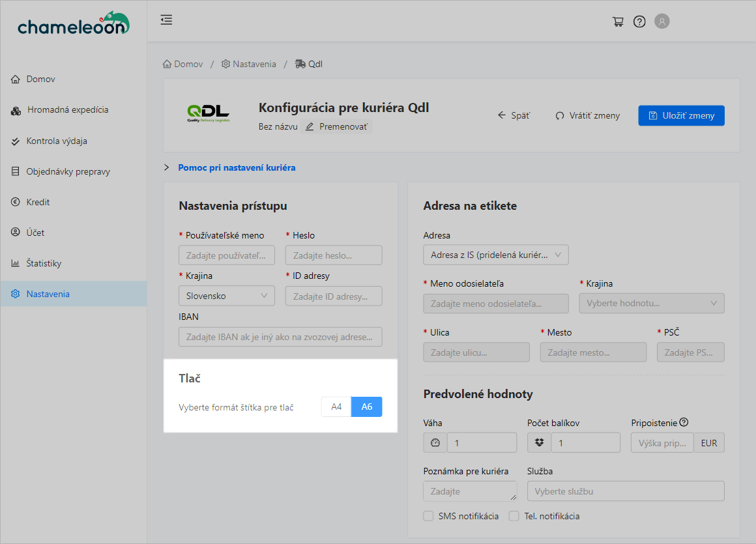Enable the SMS notifikácia checkbox
Screen dimensions: 756x544
[428, 516]
